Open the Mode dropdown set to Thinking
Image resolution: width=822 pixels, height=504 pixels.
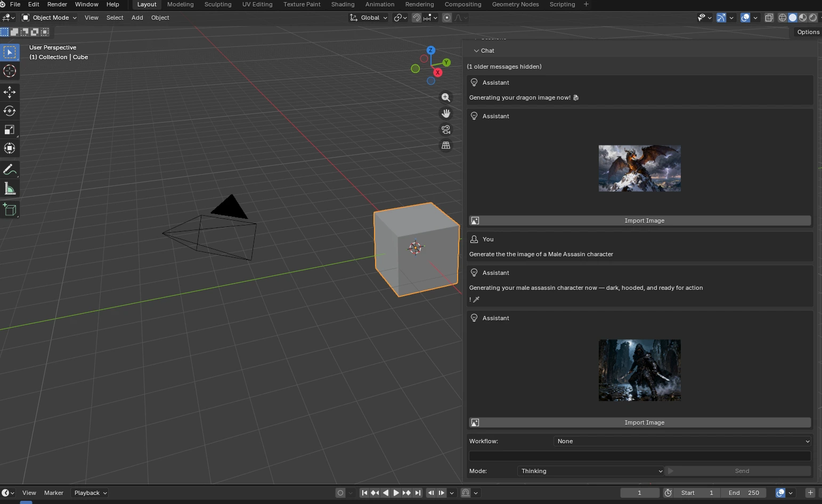[591, 471]
